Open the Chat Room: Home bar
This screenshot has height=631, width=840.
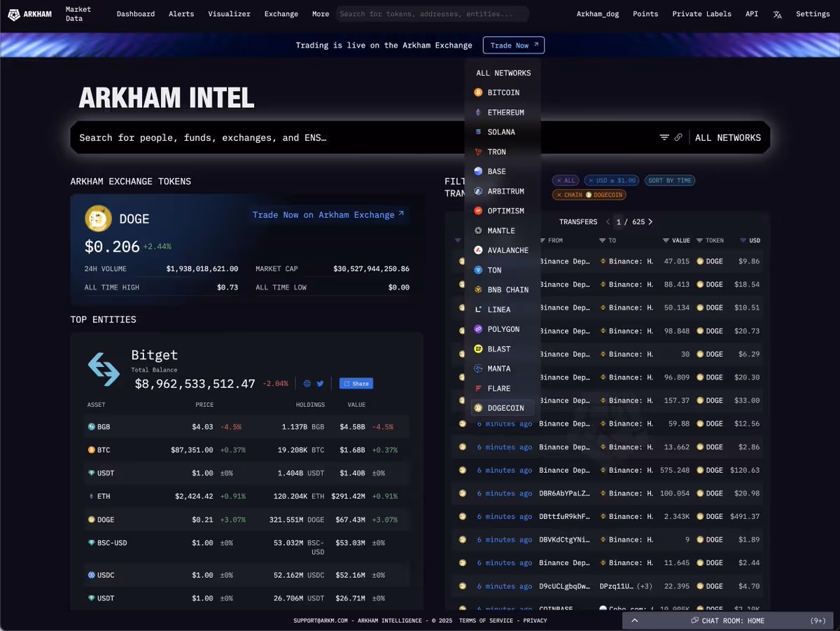(727, 620)
